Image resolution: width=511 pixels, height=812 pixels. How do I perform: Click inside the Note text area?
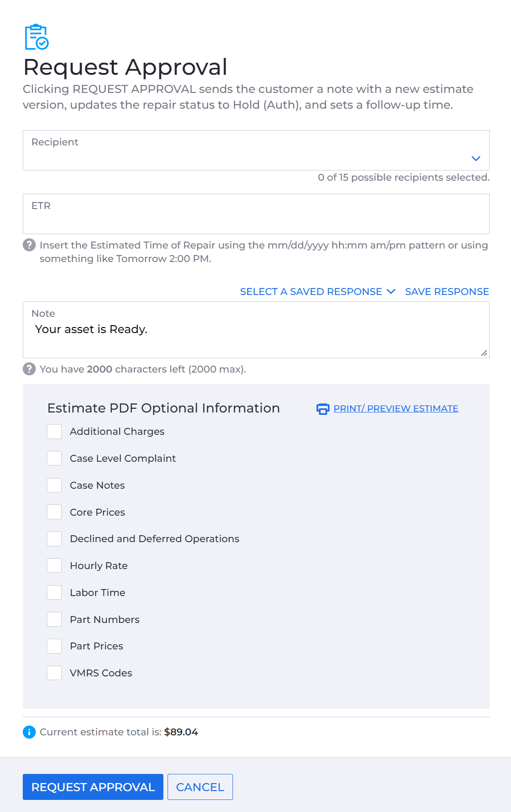pos(256,330)
